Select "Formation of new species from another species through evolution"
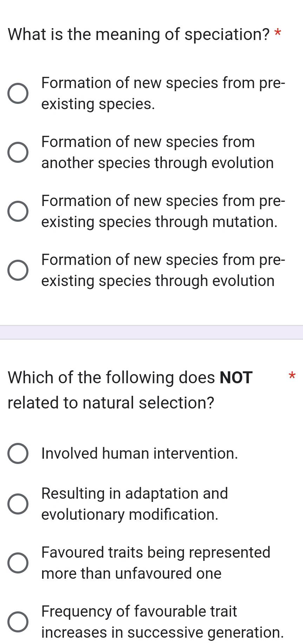Screen dimensions: 303x644 (18, 152)
